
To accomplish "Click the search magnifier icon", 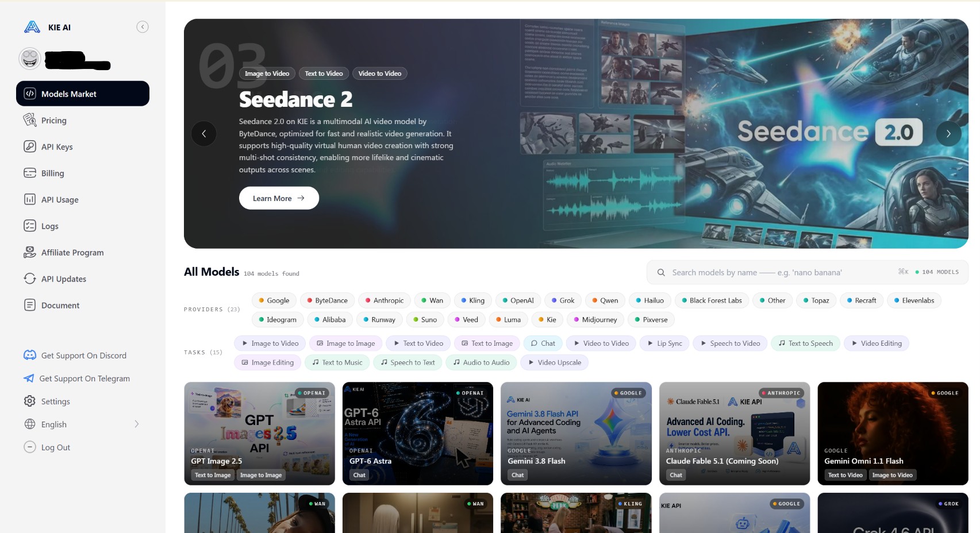I will [x=661, y=272].
